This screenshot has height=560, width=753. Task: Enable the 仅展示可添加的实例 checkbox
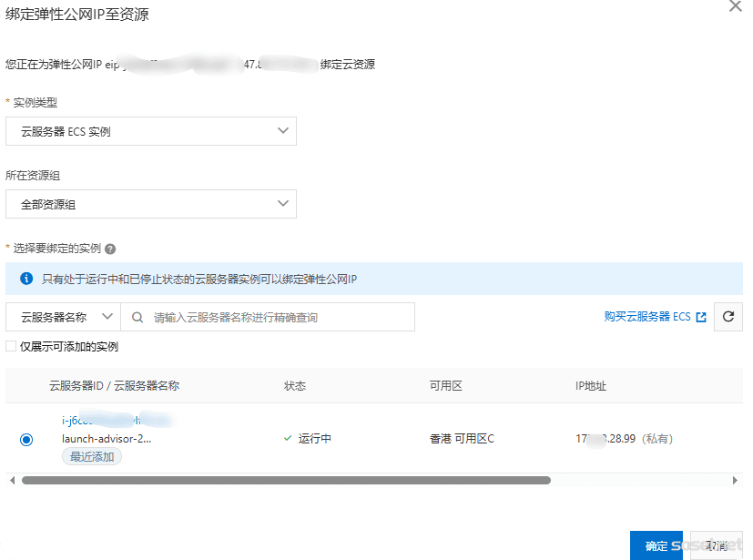click(x=11, y=347)
